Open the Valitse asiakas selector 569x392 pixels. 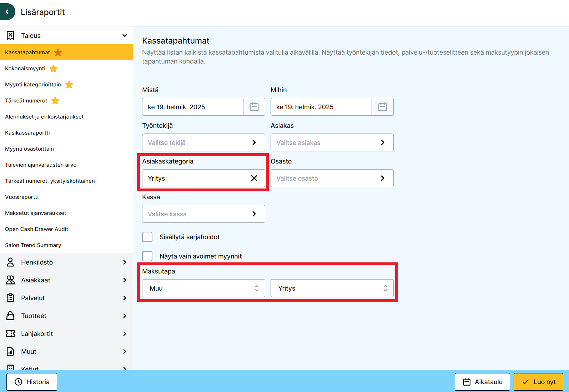[332, 142]
